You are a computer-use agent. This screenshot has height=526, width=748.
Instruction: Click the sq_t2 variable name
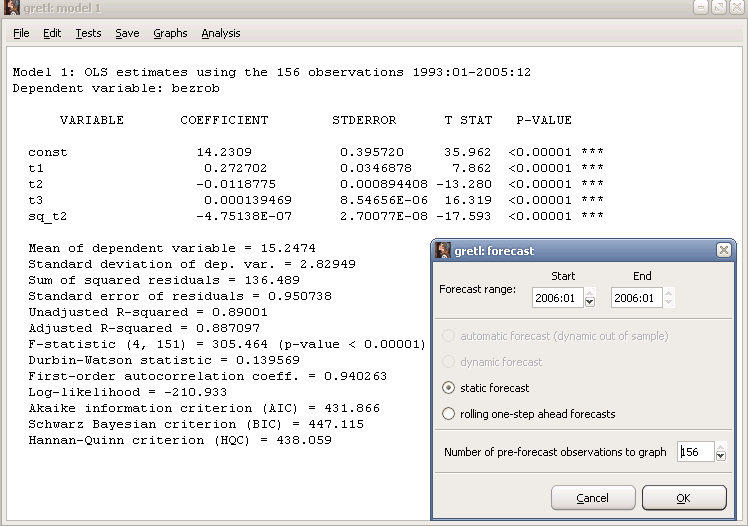tap(47, 217)
